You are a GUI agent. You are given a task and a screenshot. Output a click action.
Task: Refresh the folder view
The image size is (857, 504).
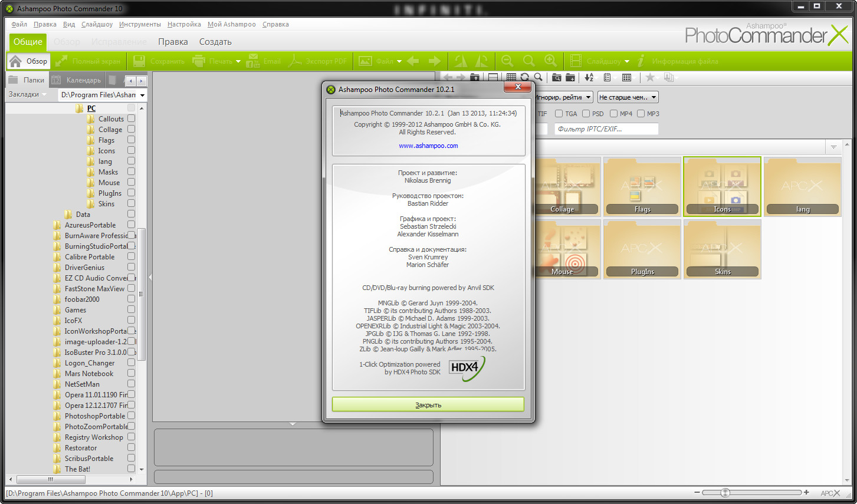click(524, 78)
